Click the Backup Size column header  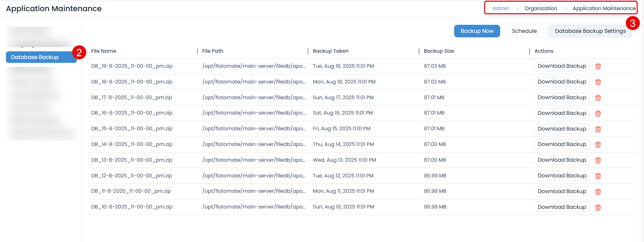[x=439, y=51]
